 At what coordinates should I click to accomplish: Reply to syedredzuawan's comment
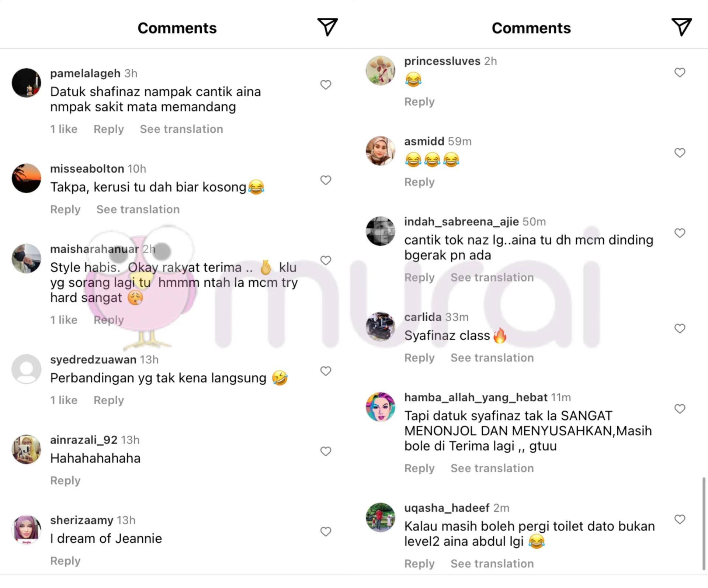[x=108, y=400]
